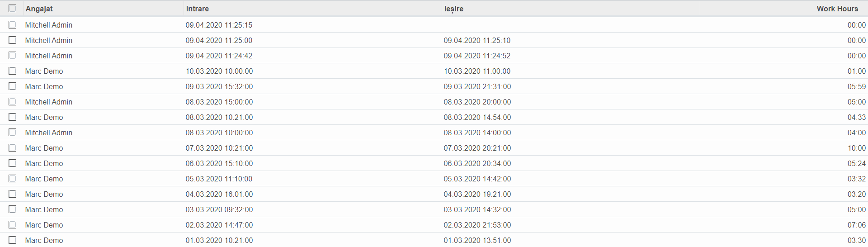The width and height of the screenshot is (868, 247).
Task: Click the exit time 08.03.2020 14:54:00
Action: 477,117
